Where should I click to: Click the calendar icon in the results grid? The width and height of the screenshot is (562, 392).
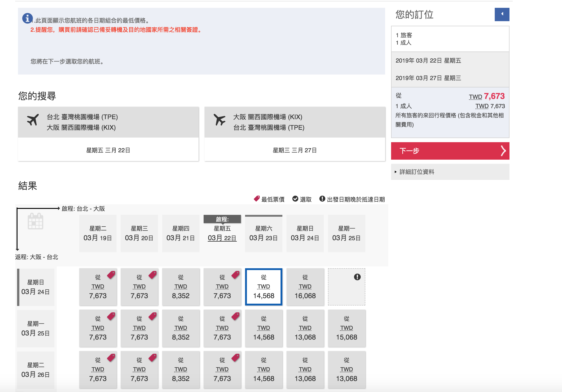35,221
